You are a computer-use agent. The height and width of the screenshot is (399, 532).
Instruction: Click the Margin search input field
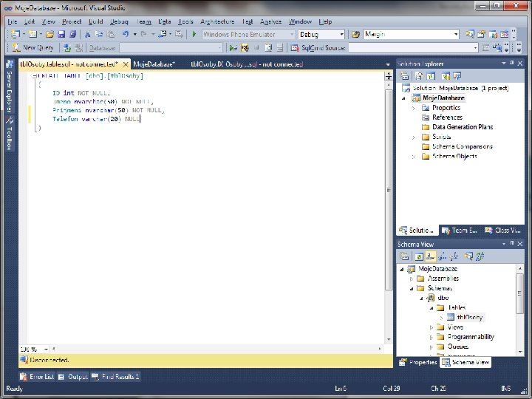[x=408, y=34]
